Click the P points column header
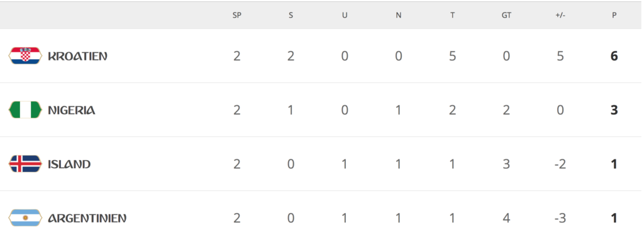 point(614,16)
